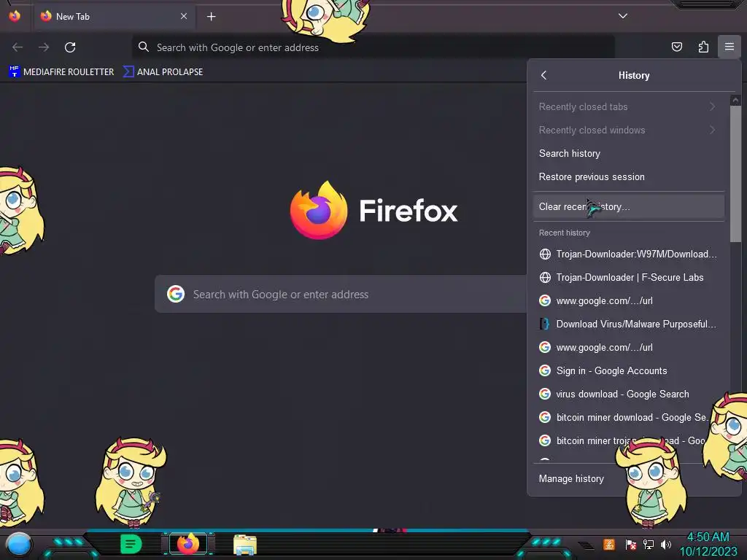Image resolution: width=747 pixels, height=560 pixels.
Task: Go forward with the forward arrow
Action: point(44,47)
